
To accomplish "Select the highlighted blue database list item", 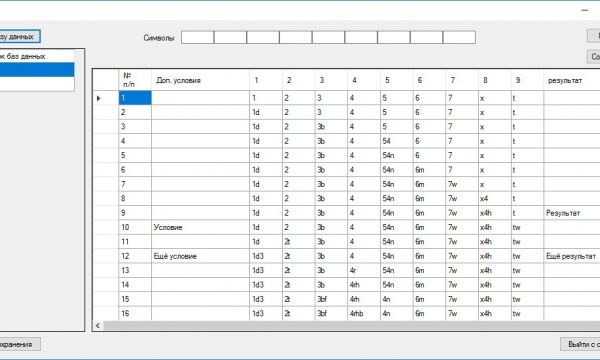I will [x=37, y=70].
